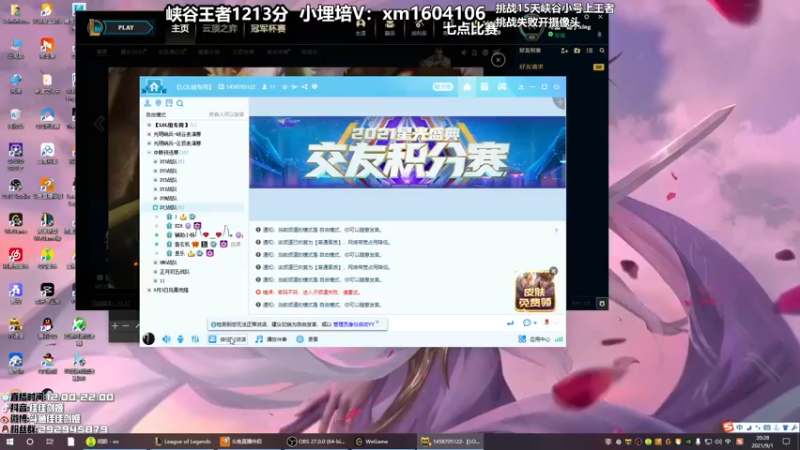Click the blue link in the YY tip bar

pyautogui.click(x=354, y=324)
